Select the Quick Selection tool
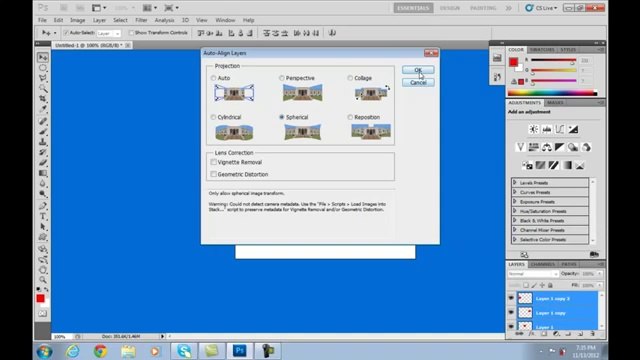The width and height of the screenshot is (640, 360). click(x=43, y=88)
